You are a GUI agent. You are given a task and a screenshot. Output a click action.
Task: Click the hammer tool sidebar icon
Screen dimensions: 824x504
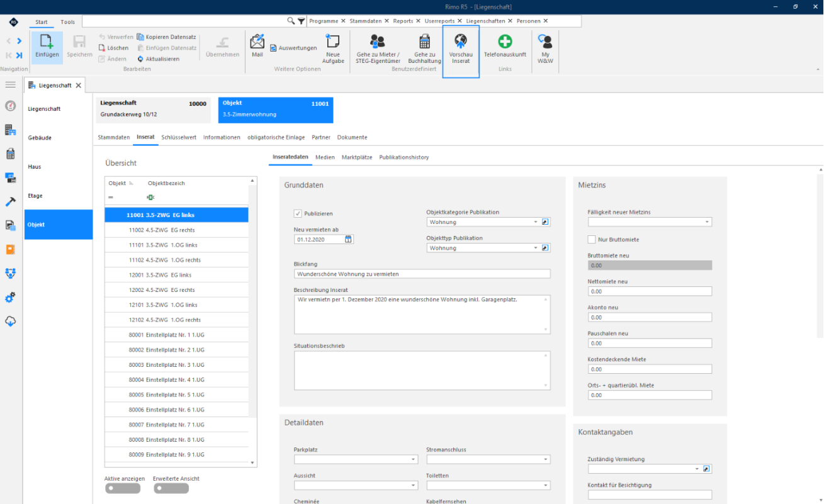pyautogui.click(x=10, y=201)
